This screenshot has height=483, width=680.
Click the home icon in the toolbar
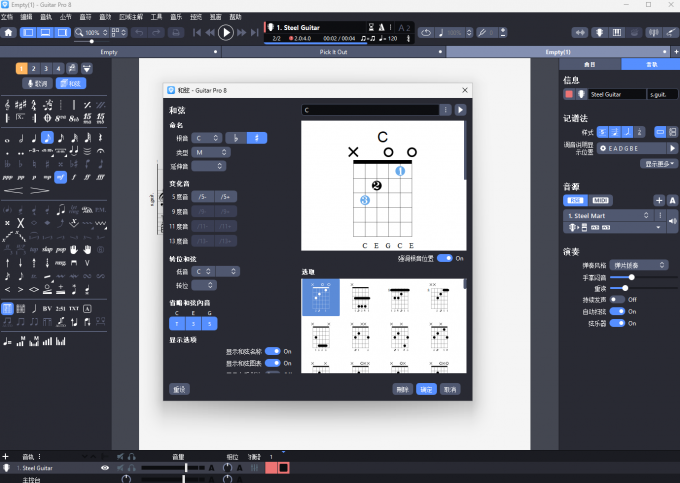[x=8, y=32]
